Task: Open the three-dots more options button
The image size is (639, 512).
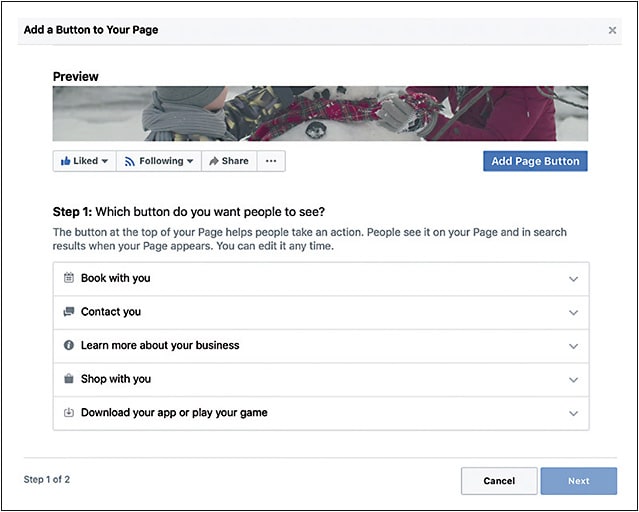Action: [x=271, y=161]
